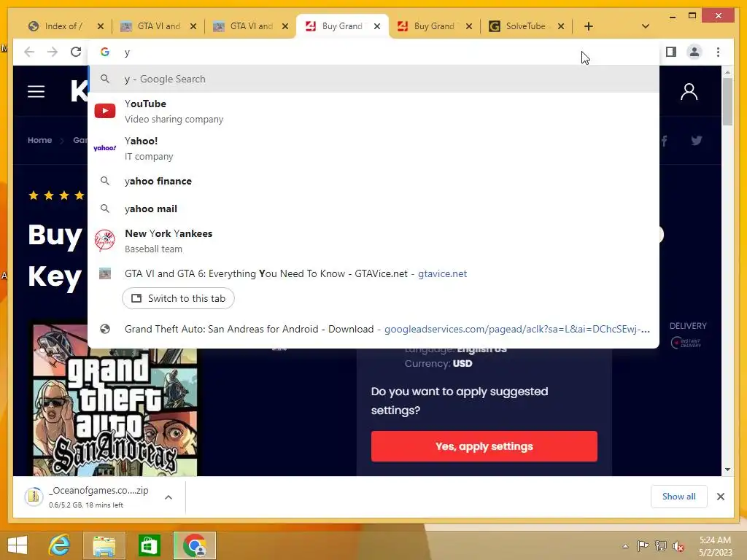Close the SolveTube tab
Image resolution: width=747 pixels, height=560 pixels.
click(561, 26)
